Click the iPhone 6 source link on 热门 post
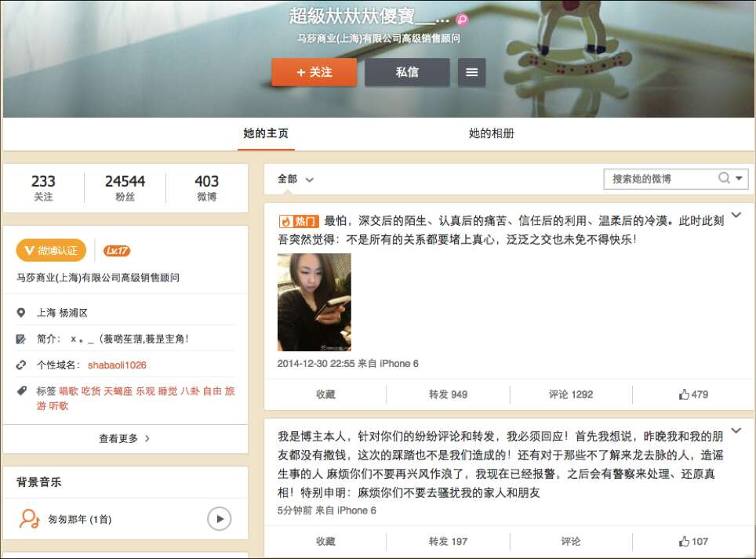756x559 pixels. pos(398,364)
